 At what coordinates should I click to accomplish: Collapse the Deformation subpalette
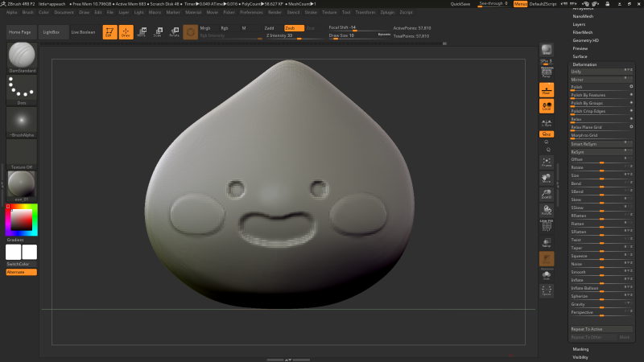(x=584, y=64)
